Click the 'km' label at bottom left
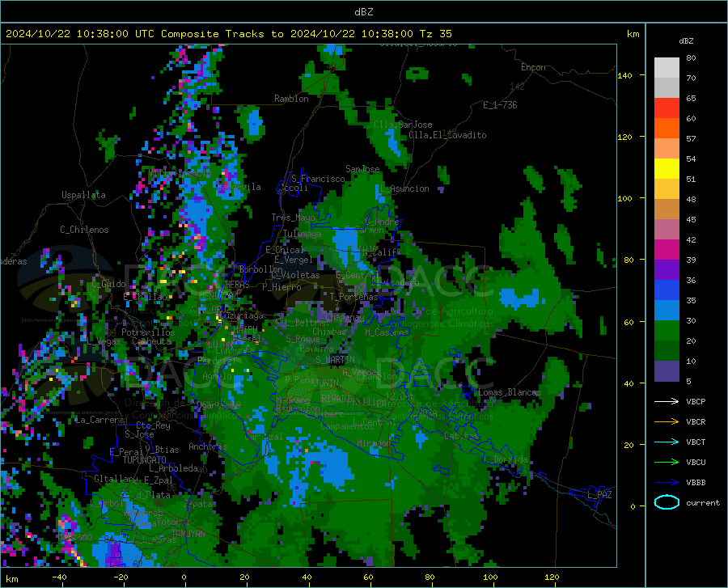 click(x=11, y=579)
